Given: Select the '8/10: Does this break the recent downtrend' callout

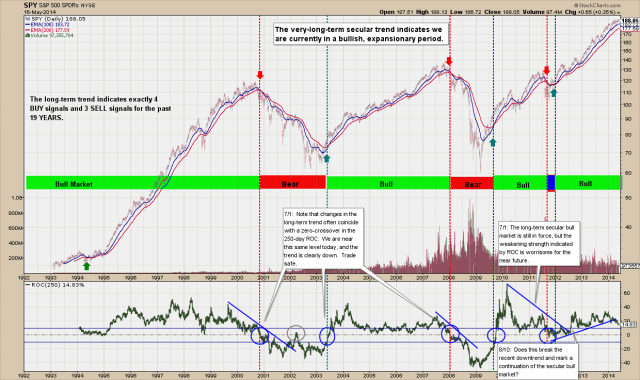Looking at the screenshot, I should [537, 362].
